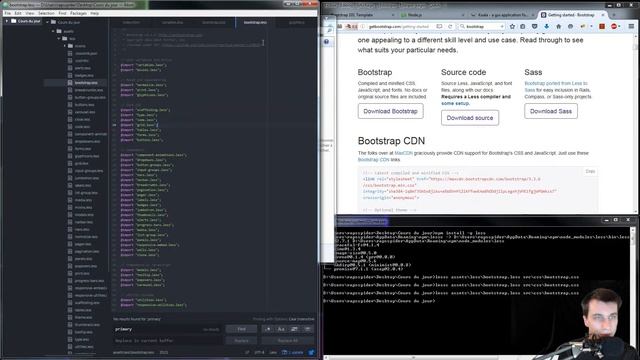This screenshot has width=640, height=360.
Task: Open carousel.less from the file tree
Action: pyautogui.click(x=84, y=112)
